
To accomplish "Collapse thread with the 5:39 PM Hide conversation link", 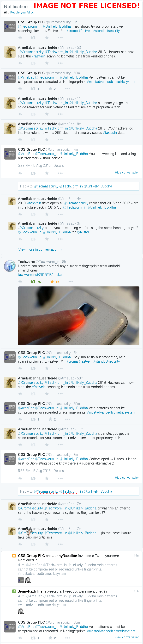I will (x=127, y=173).
